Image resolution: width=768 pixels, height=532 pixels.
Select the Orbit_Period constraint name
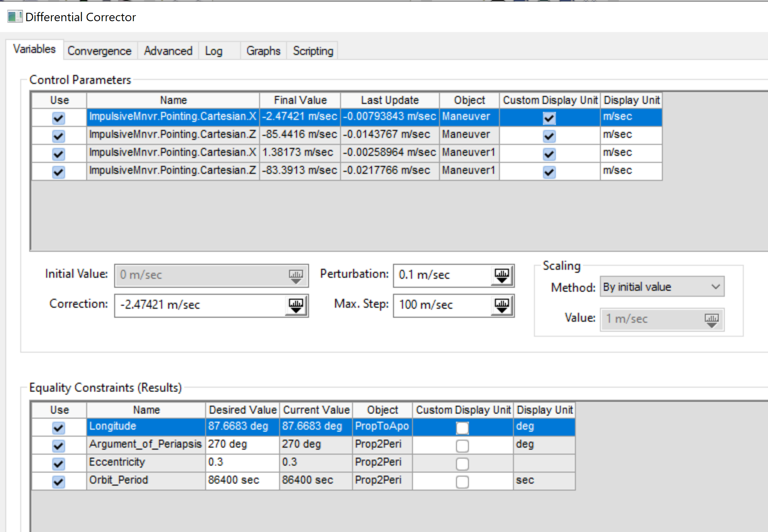146,480
